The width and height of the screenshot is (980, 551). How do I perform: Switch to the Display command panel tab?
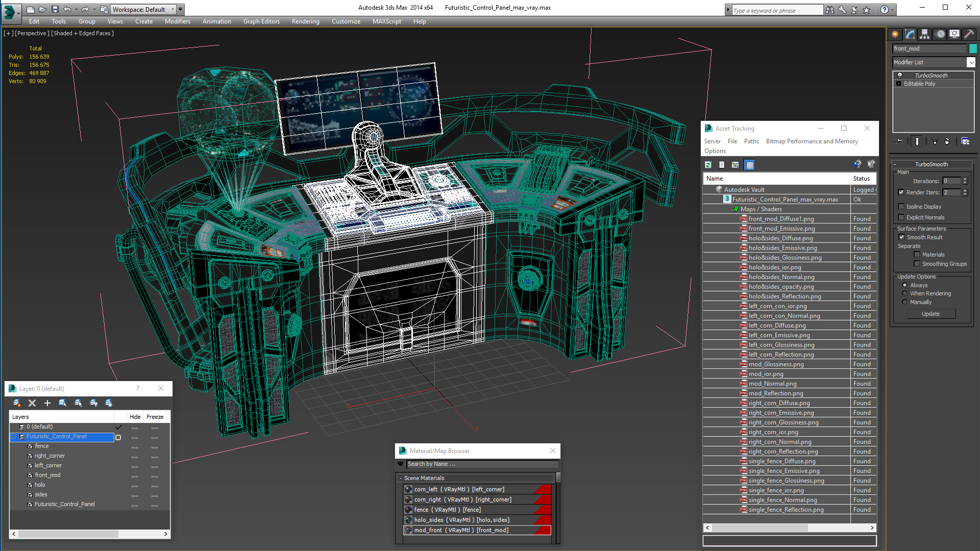point(954,34)
